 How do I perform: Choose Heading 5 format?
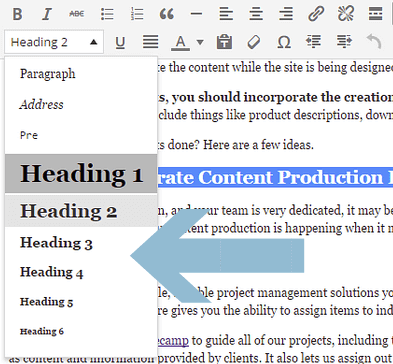[x=81, y=302]
